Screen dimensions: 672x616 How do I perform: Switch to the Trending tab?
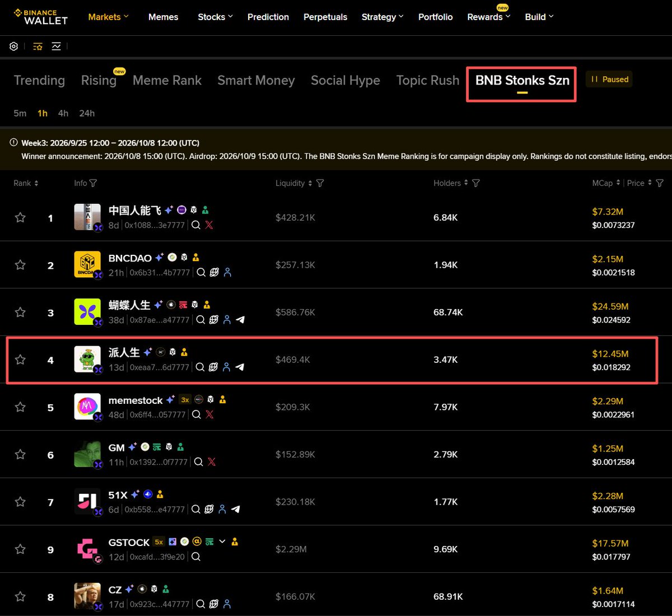click(39, 81)
